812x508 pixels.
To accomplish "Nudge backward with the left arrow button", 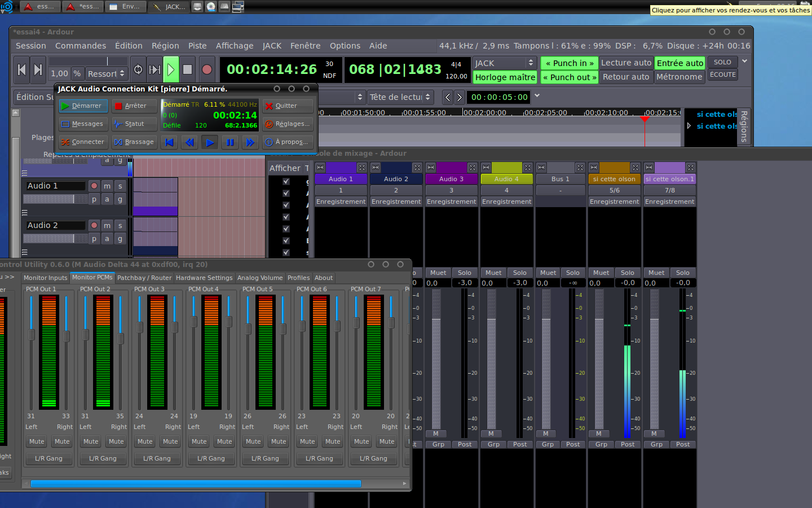I will click(448, 97).
